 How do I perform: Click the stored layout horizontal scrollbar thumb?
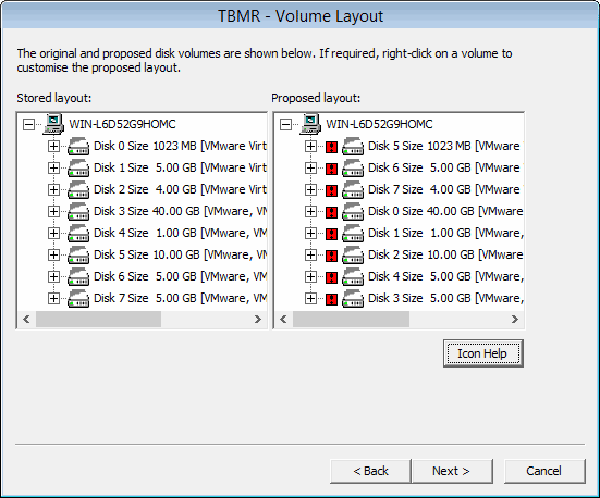98,319
